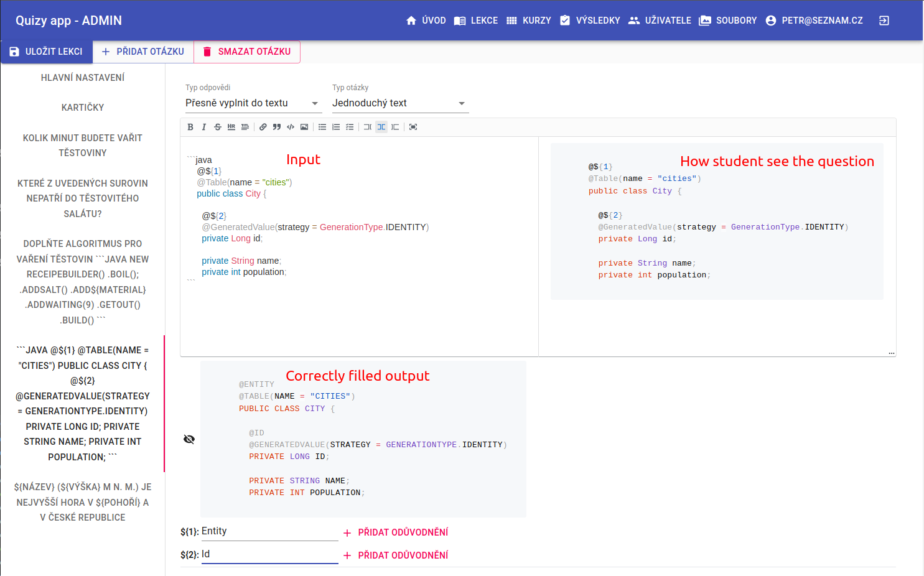Click the editor resize handle dots
Viewport: 924px width, 576px height.
(x=892, y=353)
